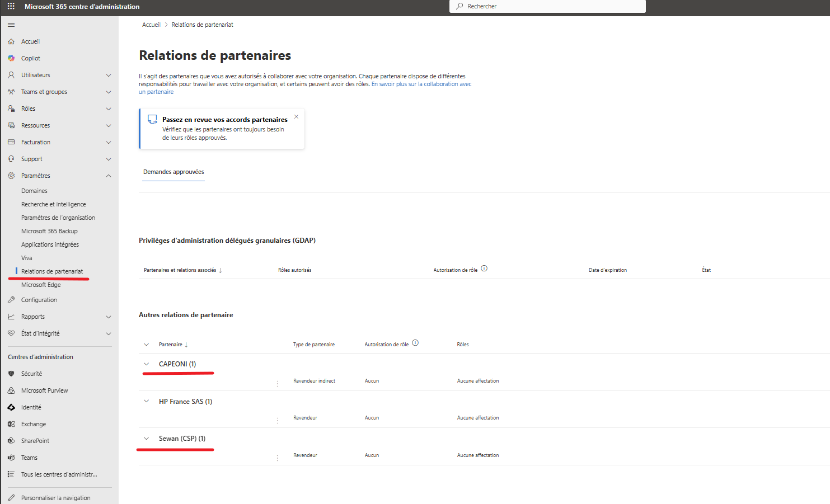Image resolution: width=830 pixels, height=504 pixels.
Task: Expand the Utilisateurs menu chevron
Action: pyautogui.click(x=109, y=75)
